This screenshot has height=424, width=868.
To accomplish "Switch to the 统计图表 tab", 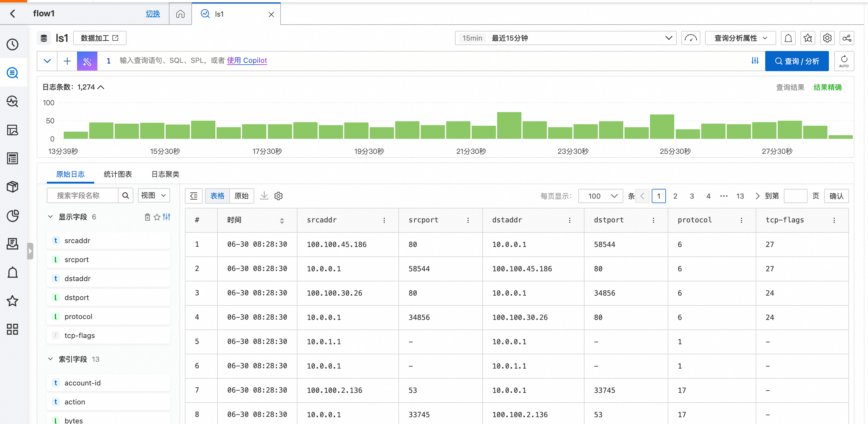I will 118,174.
